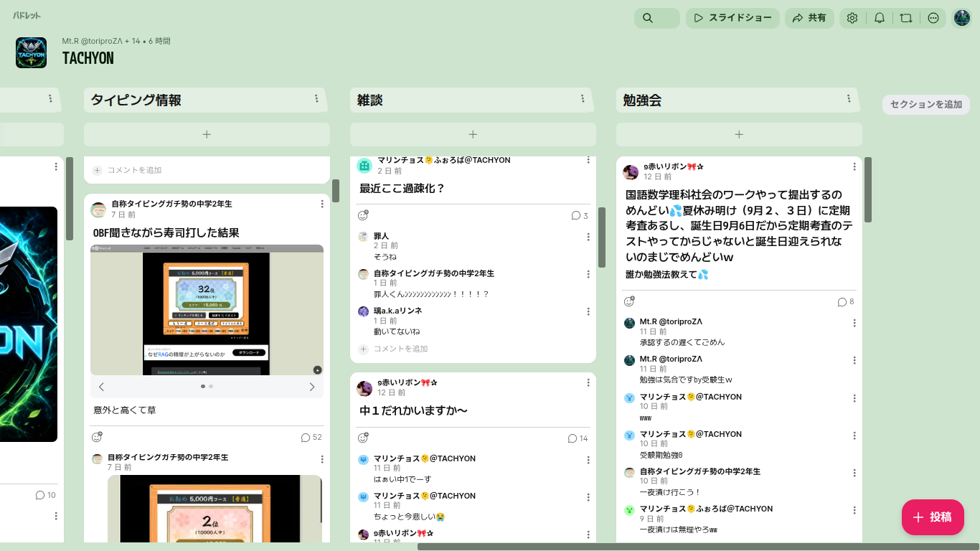
Task: Open options for the 一夜漬け行こう！ comment
Action: point(854,473)
